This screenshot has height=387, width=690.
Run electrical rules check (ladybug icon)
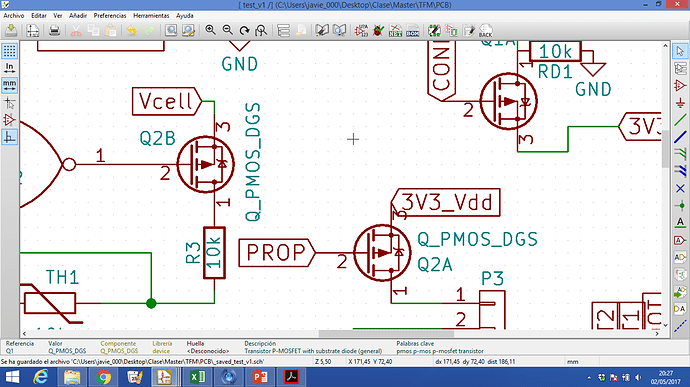pyautogui.click(x=378, y=30)
